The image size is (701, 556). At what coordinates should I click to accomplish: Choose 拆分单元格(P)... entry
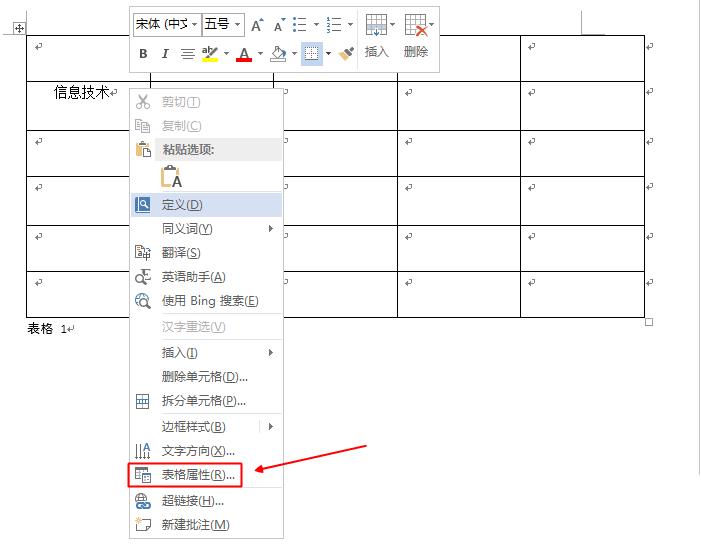(207, 401)
